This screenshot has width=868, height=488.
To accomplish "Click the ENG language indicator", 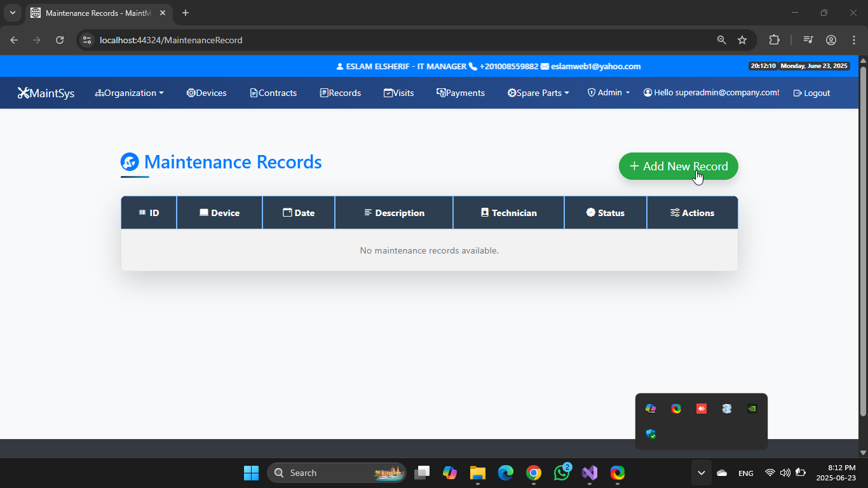I will (x=746, y=473).
